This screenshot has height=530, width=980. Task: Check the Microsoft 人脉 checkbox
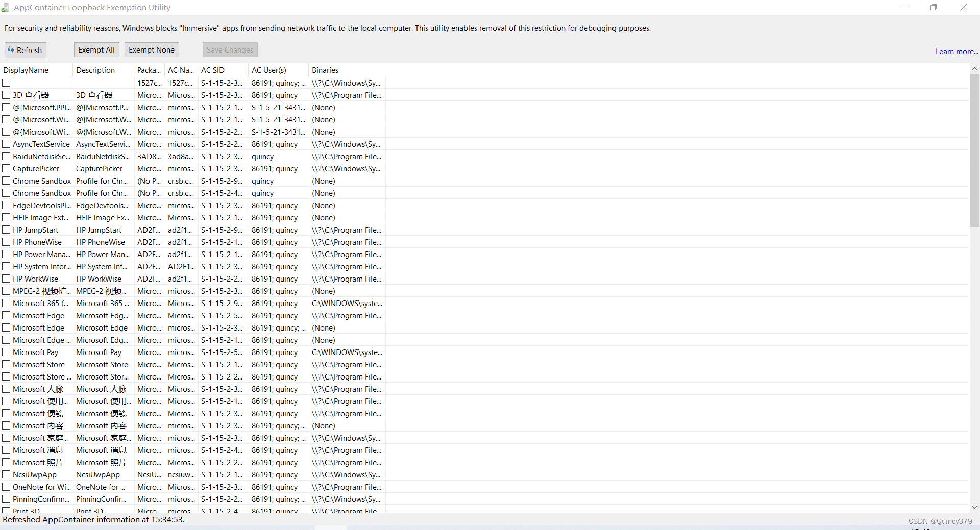coord(6,389)
